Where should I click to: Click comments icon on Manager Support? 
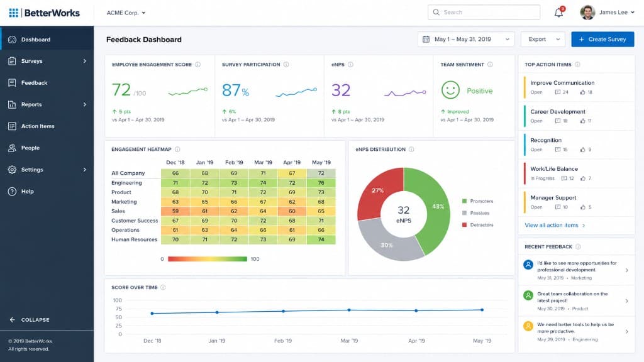(557, 207)
